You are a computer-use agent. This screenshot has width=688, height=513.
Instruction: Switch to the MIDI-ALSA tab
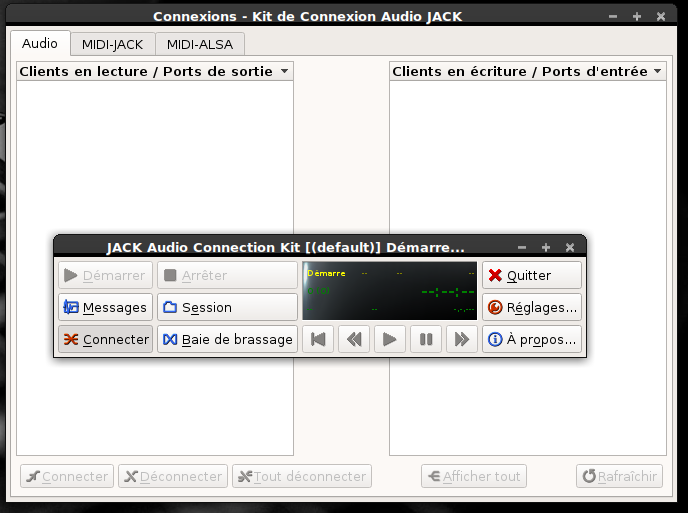tap(200, 44)
